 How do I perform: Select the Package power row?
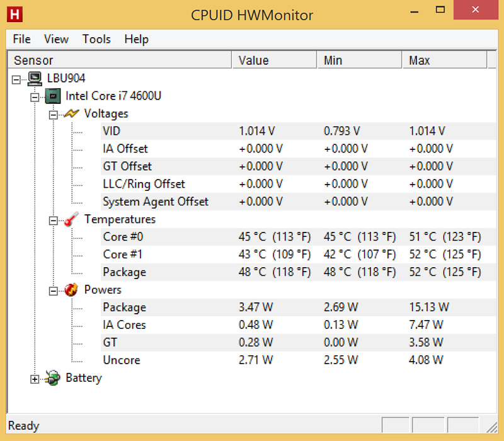click(x=298, y=307)
